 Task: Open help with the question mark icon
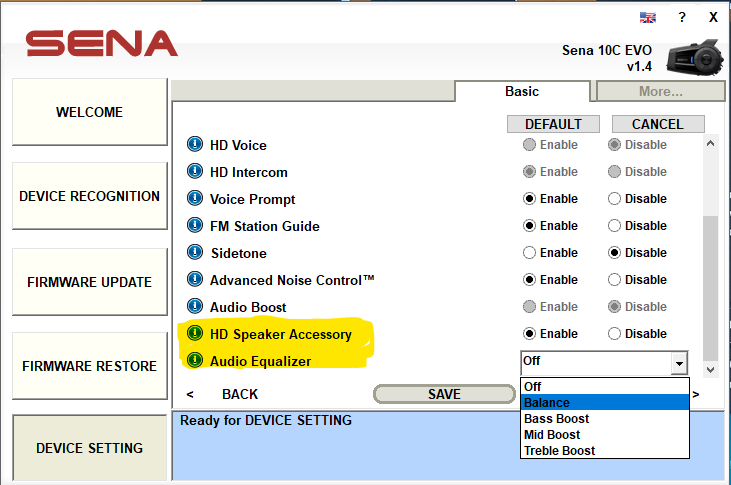[x=681, y=18]
